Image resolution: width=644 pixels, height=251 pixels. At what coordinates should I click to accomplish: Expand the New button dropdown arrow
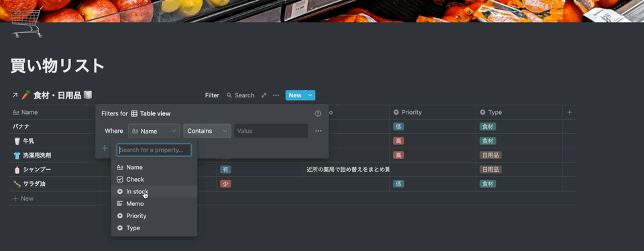(311, 95)
